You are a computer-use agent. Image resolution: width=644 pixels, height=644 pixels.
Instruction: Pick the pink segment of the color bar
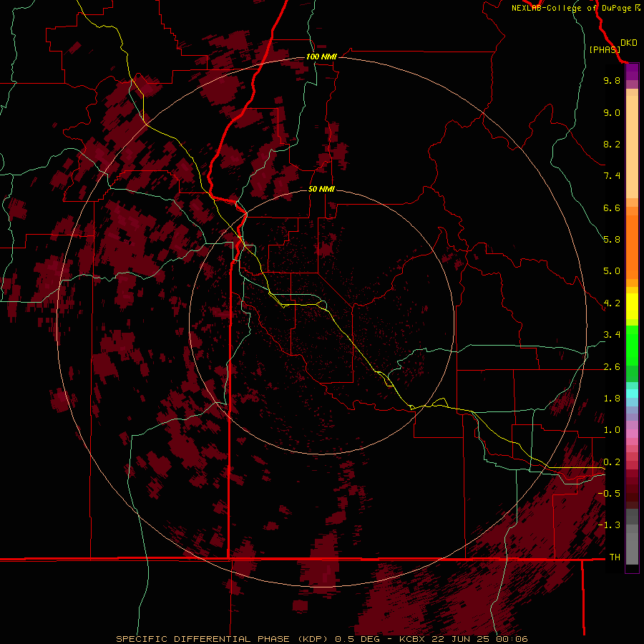pos(632,434)
